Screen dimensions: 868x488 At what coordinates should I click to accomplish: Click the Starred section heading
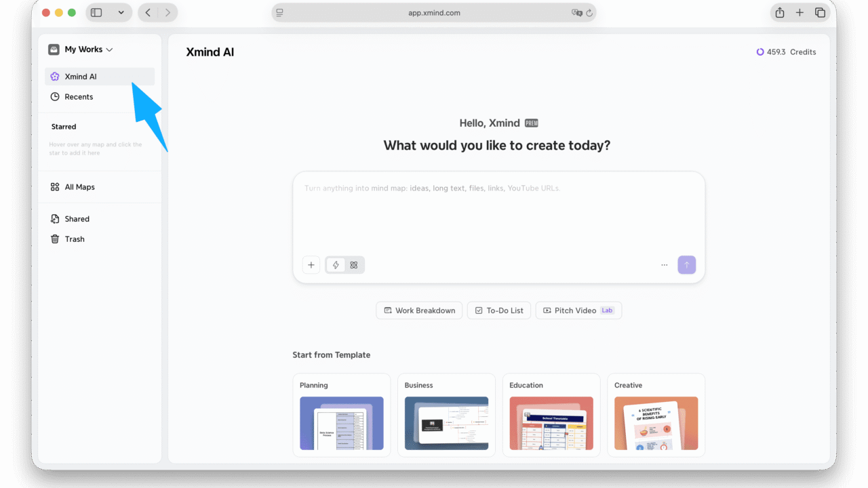pos(64,127)
